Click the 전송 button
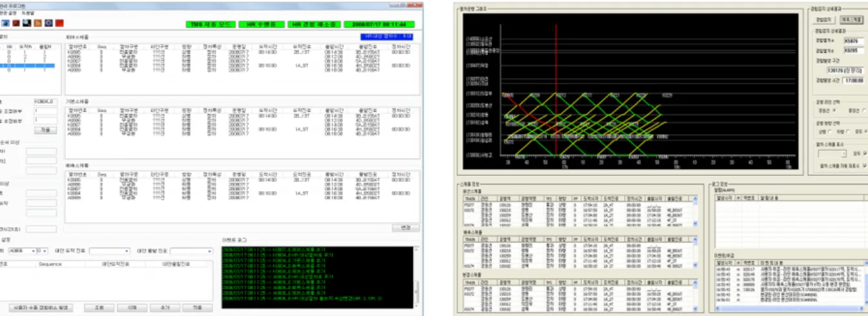This screenshot has height=316, width=868. (x=198, y=307)
